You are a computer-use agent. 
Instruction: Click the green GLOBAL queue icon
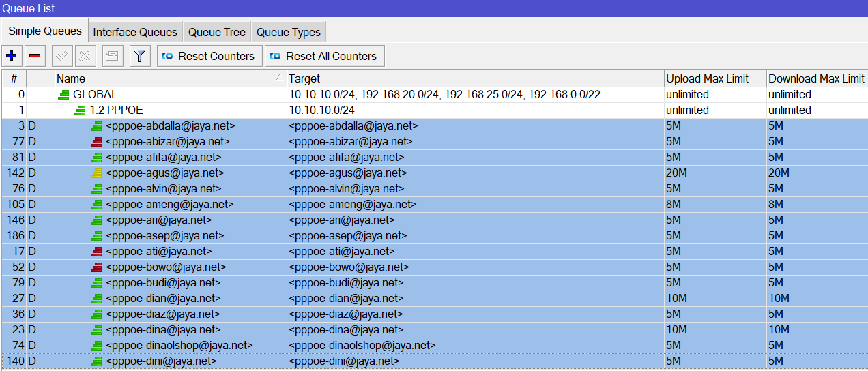click(x=64, y=95)
